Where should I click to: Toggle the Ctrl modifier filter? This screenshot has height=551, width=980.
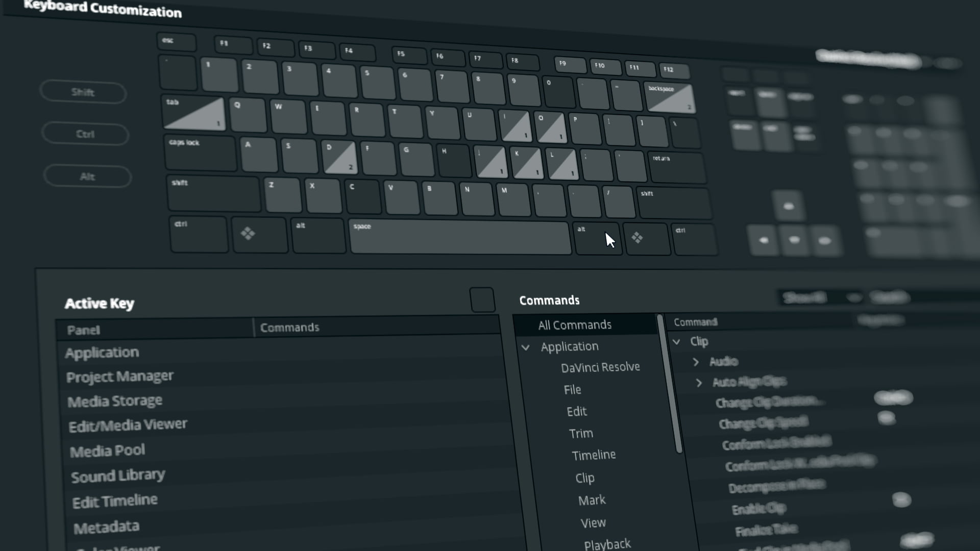(x=85, y=134)
